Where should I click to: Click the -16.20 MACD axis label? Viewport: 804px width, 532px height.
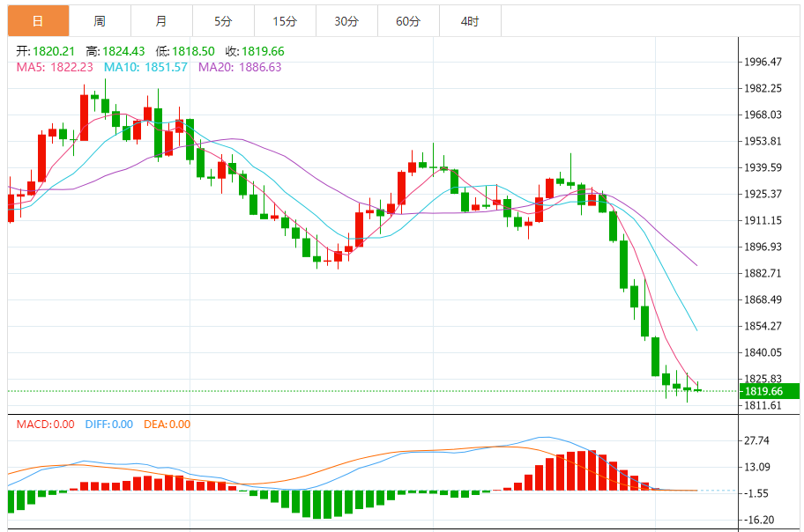tap(759, 520)
